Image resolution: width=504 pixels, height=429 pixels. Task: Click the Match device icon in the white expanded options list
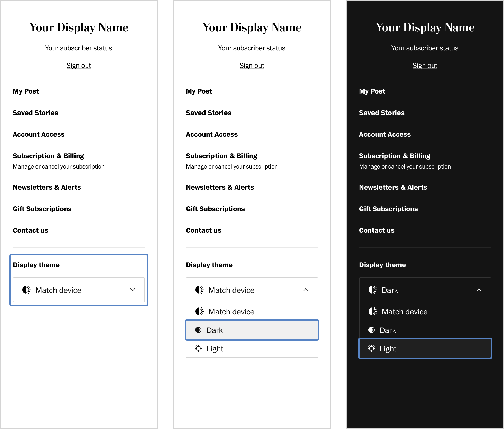[x=200, y=312]
